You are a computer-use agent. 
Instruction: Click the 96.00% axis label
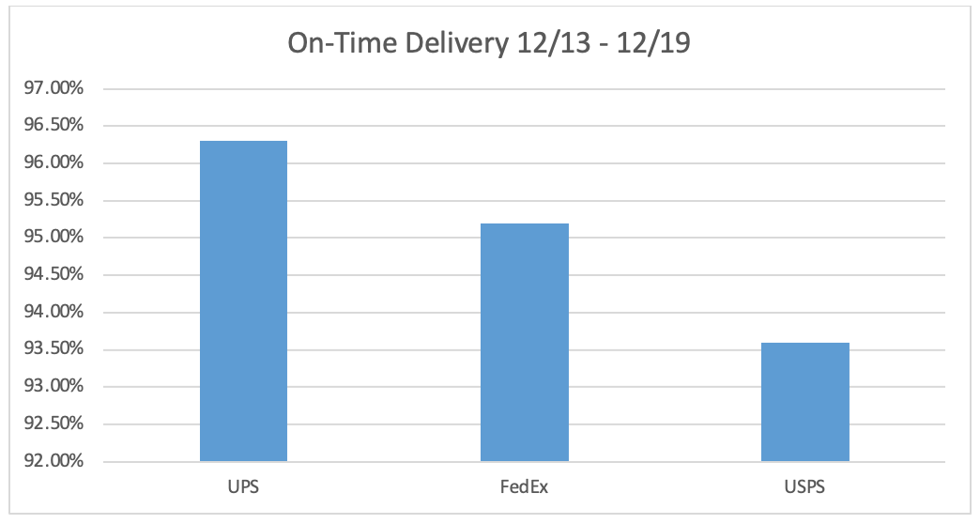tap(53, 163)
